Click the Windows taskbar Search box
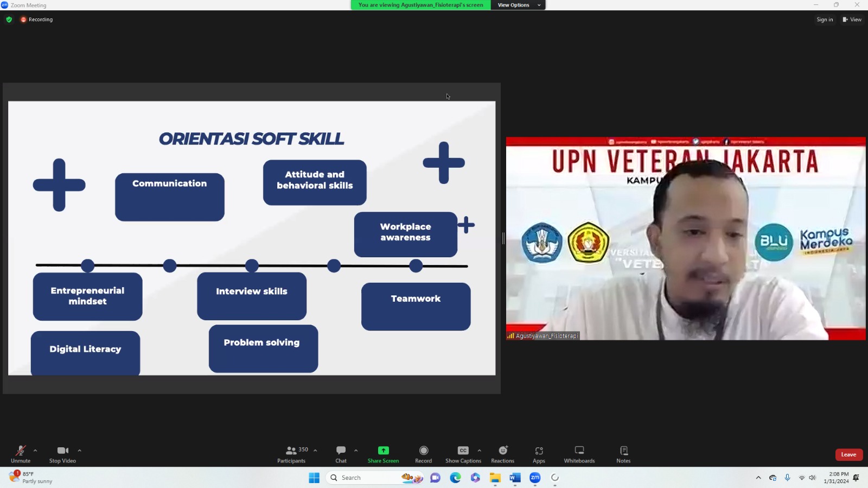 point(361,478)
